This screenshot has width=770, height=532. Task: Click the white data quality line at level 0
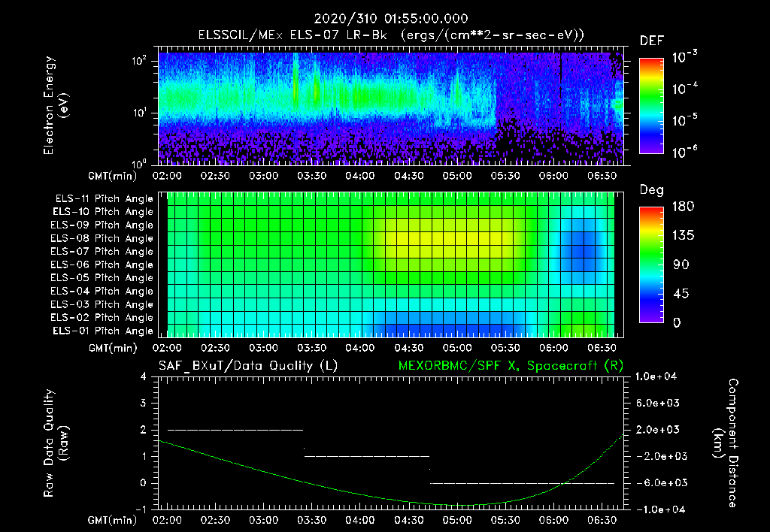coord(523,483)
